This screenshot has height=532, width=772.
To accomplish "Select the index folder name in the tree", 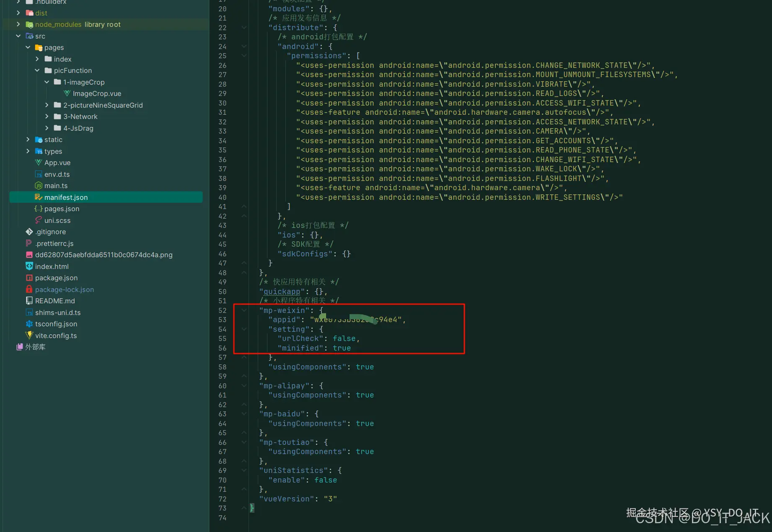I will [x=63, y=59].
